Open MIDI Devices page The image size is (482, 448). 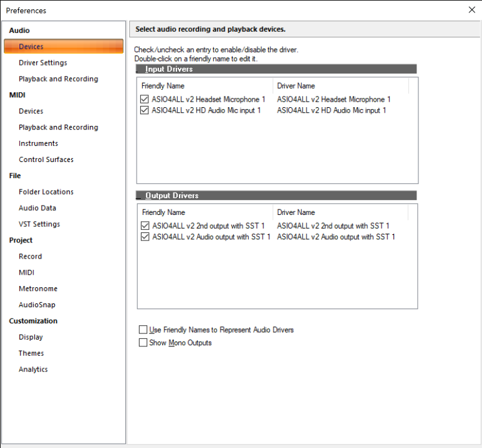pyautogui.click(x=31, y=112)
